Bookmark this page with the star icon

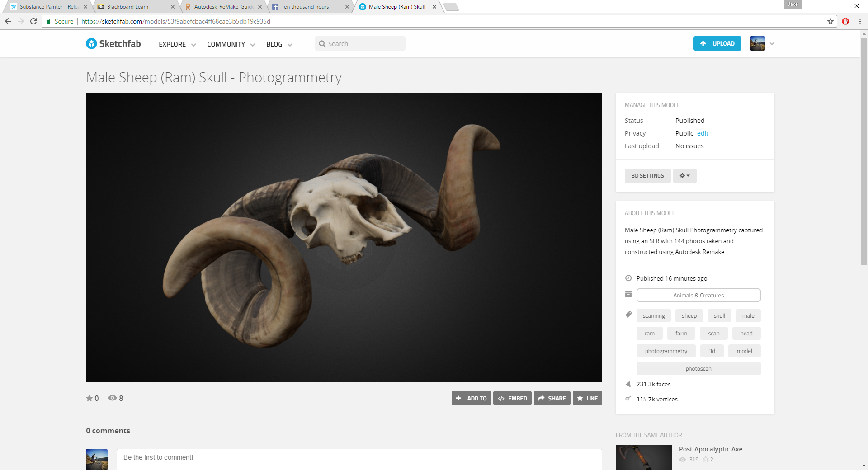click(830, 21)
